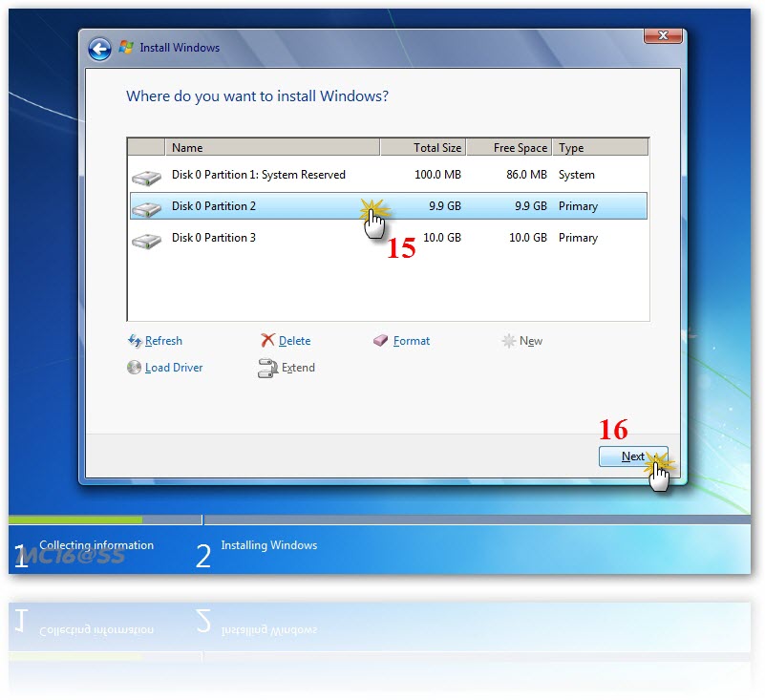Go back with the blue arrow button
Image resolution: width=765 pixels, height=700 pixels.
point(99,49)
